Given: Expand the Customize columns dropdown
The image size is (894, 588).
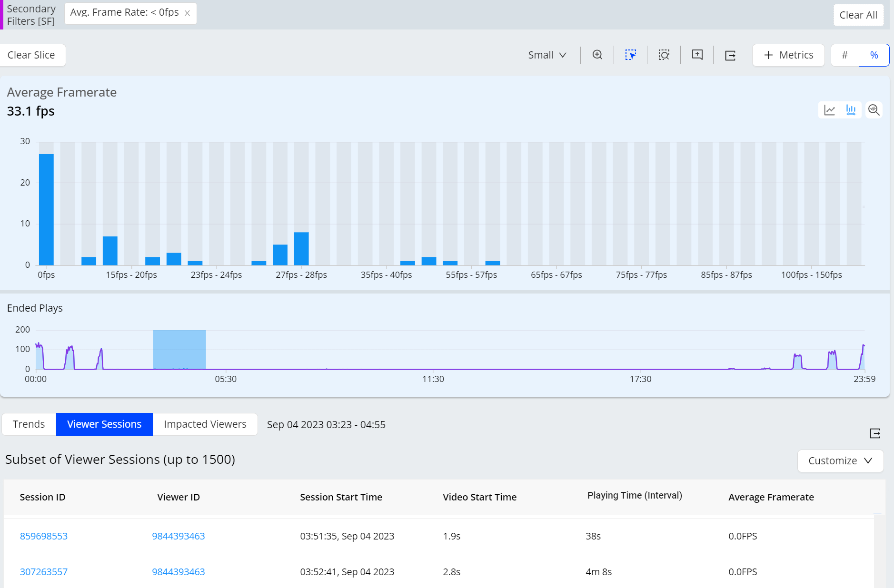Looking at the screenshot, I should coord(840,461).
